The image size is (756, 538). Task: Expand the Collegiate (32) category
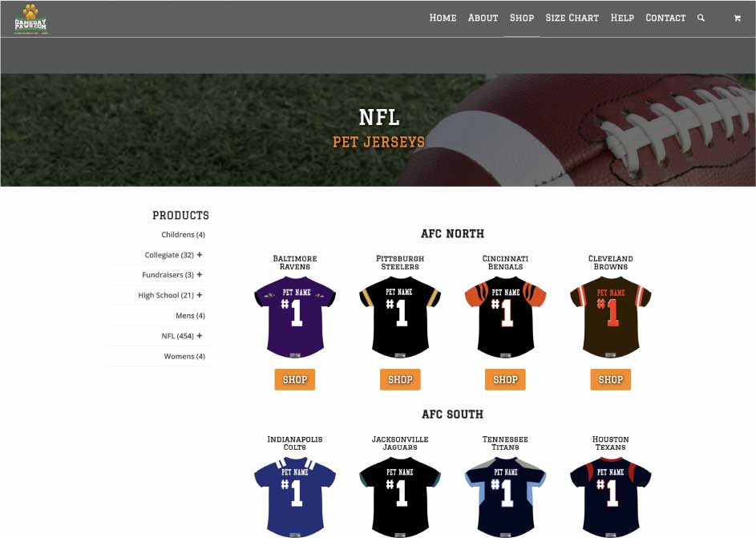click(x=199, y=254)
